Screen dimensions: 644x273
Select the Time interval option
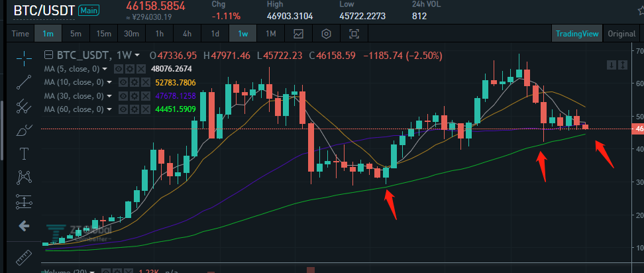pyautogui.click(x=20, y=34)
